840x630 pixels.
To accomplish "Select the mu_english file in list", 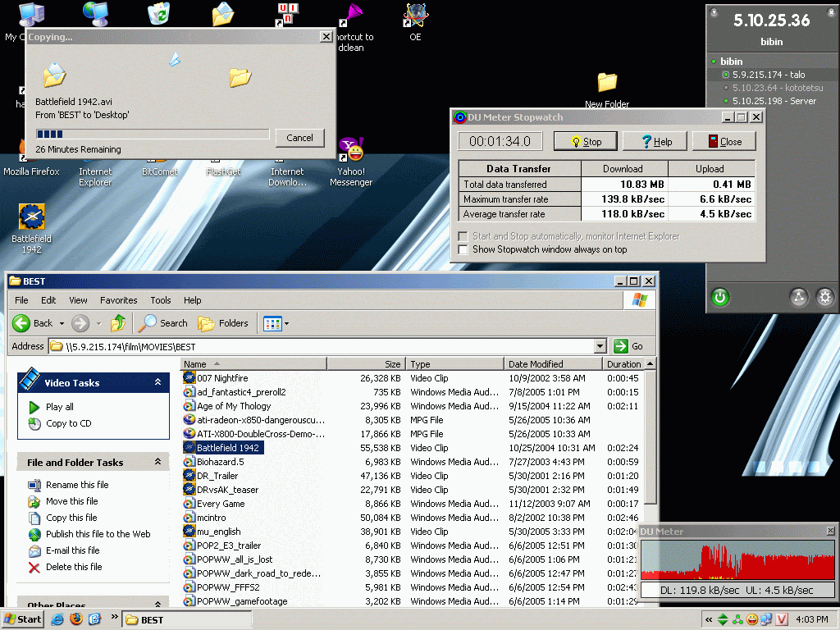I will point(218,532).
